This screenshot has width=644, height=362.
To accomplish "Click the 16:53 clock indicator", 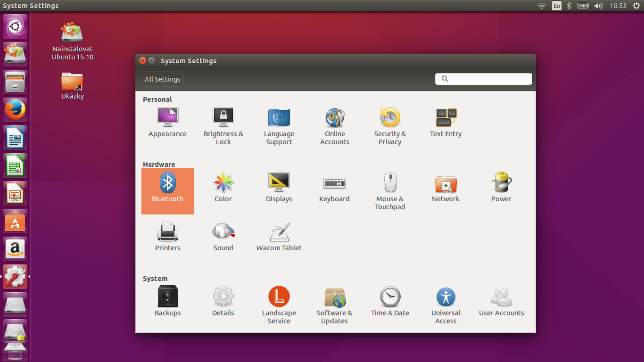I will click(x=618, y=6).
